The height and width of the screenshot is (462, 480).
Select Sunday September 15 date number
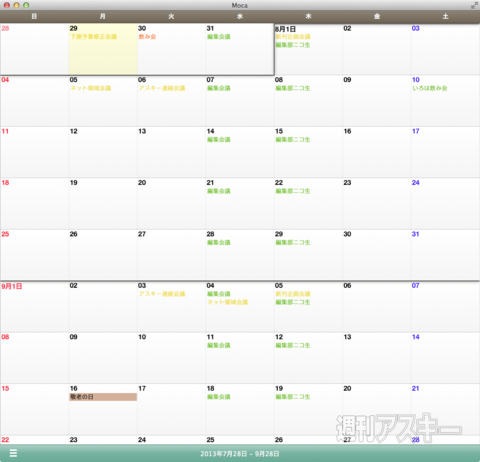[x=5, y=388]
